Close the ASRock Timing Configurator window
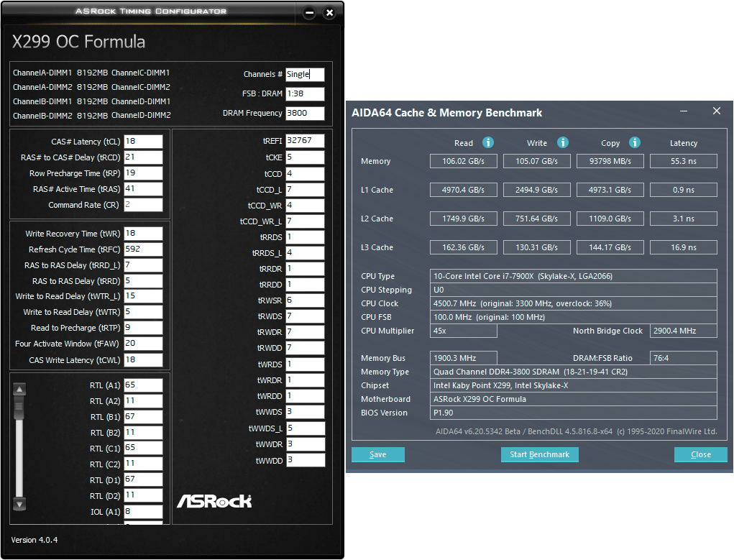This screenshot has width=734, height=560. [x=329, y=13]
